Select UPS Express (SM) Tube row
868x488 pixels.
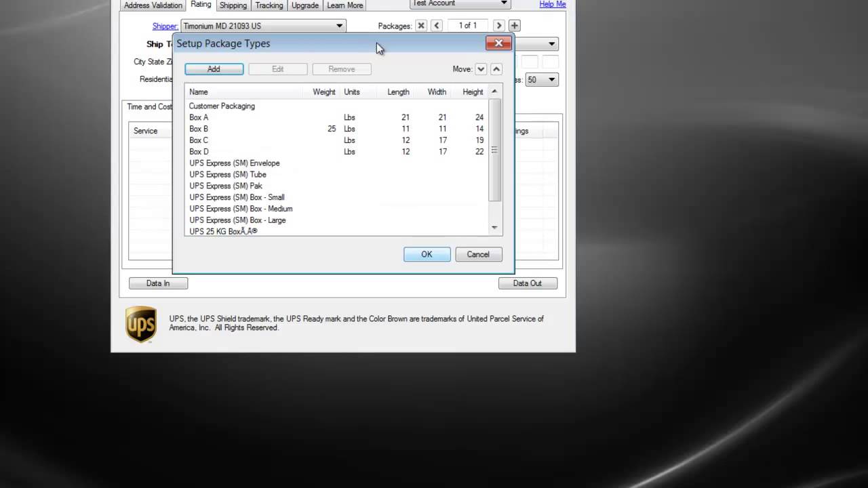[x=336, y=174]
